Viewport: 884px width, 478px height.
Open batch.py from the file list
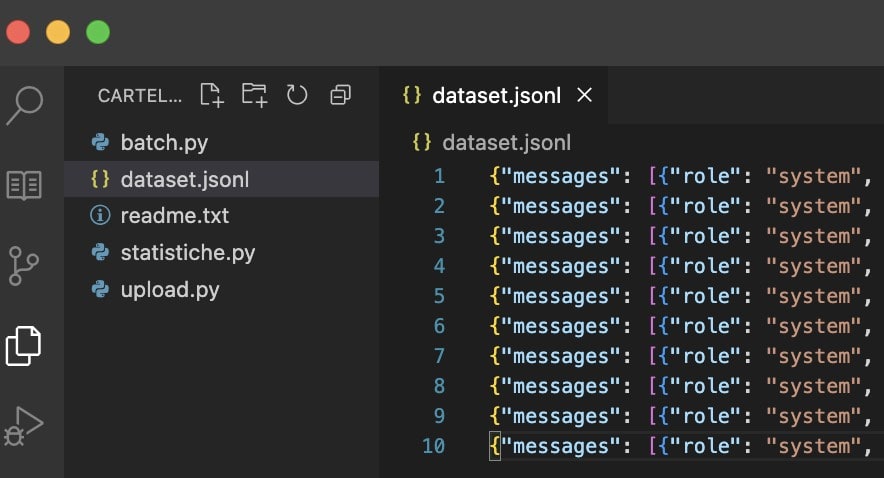coord(164,142)
